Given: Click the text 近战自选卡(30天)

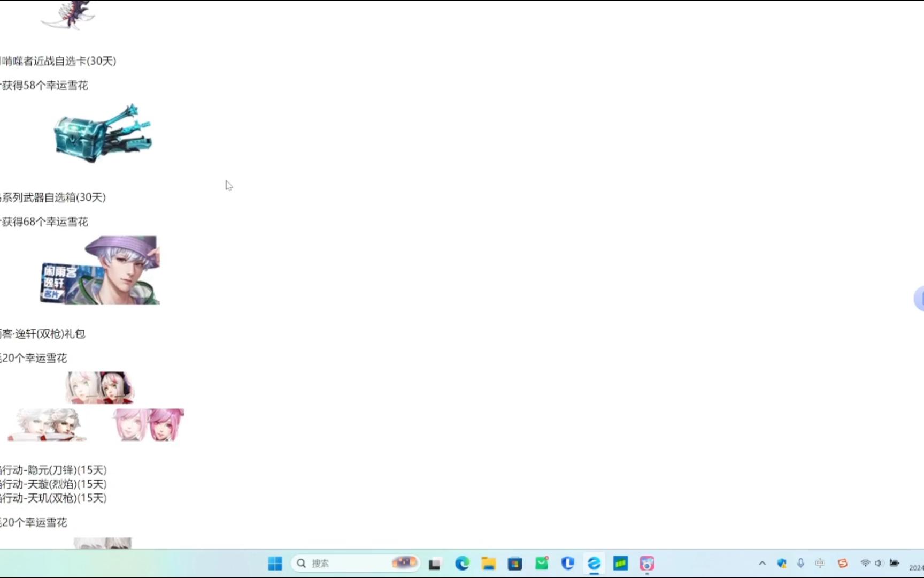Looking at the screenshot, I should (x=75, y=61).
